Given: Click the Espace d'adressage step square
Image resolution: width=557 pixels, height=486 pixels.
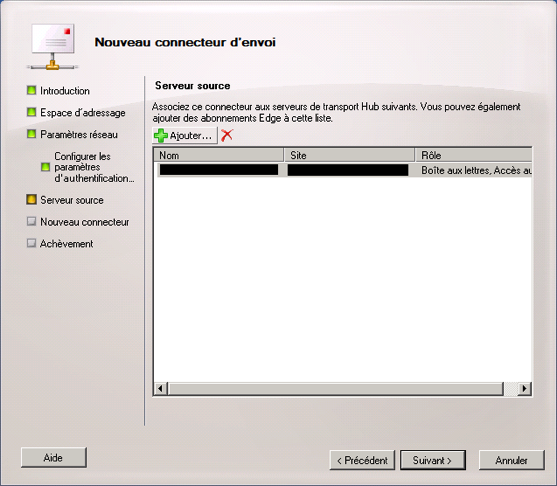Looking at the screenshot, I should (x=31, y=112).
